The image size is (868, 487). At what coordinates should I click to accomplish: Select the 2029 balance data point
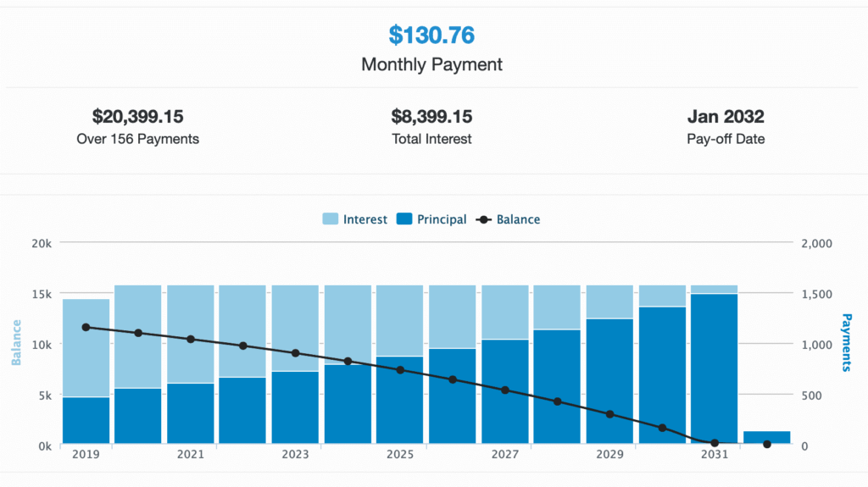coord(609,414)
